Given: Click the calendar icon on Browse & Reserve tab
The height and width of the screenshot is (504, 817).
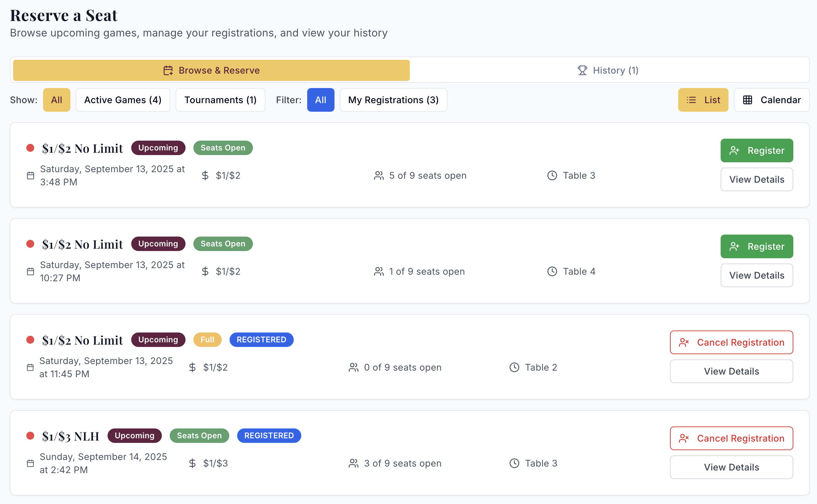Looking at the screenshot, I should click(x=168, y=70).
